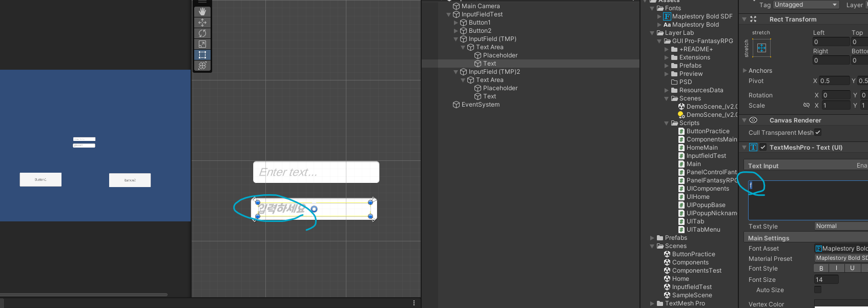The width and height of the screenshot is (868, 308).
Task: Toggle Bold font style button
Action: pyautogui.click(x=821, y=268)
